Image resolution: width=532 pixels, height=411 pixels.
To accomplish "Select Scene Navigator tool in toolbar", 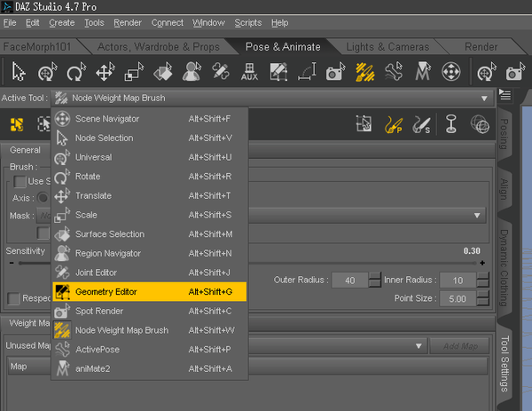I will [451, 72].
